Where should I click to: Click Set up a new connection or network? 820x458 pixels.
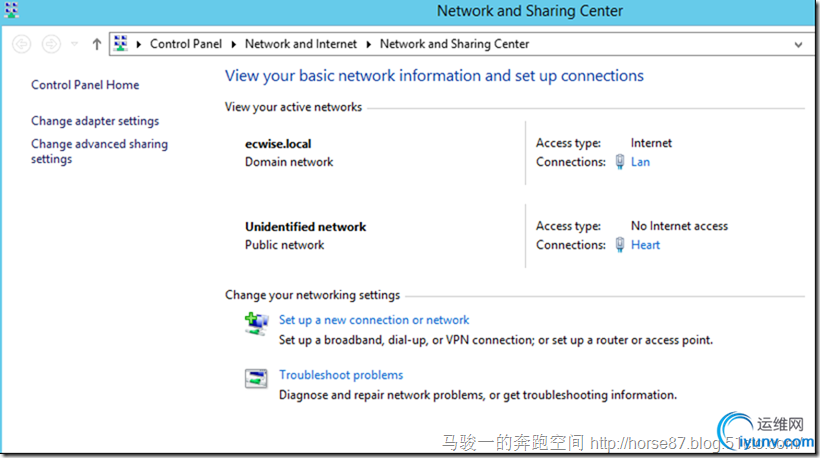tap(374, 320)
